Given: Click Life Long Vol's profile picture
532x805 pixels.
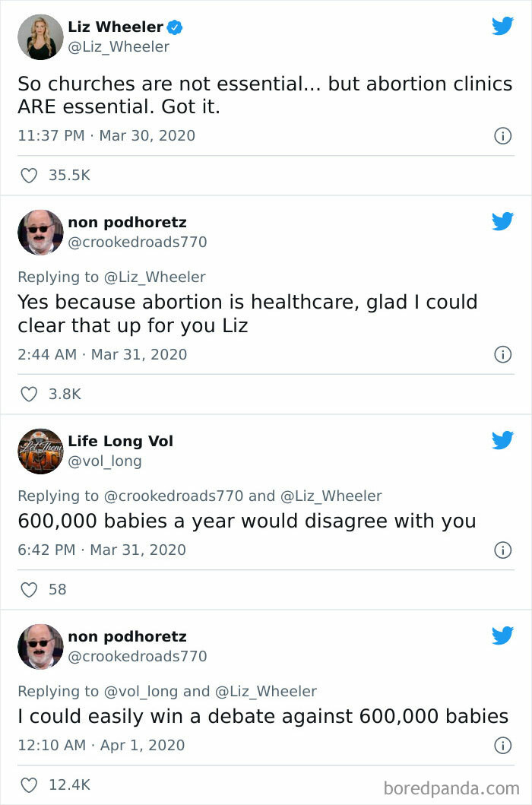Looking at the screenshot, I should 40,451.
